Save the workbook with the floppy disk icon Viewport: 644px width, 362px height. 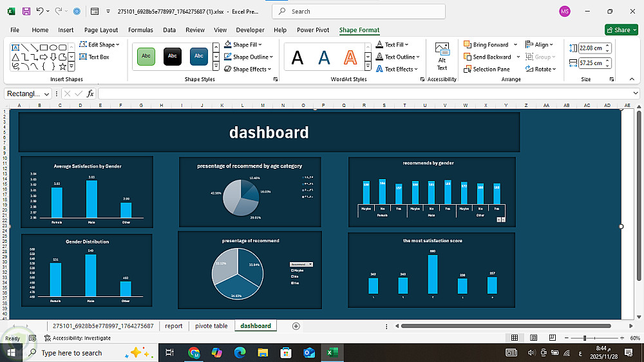click(x=26, y=12)
